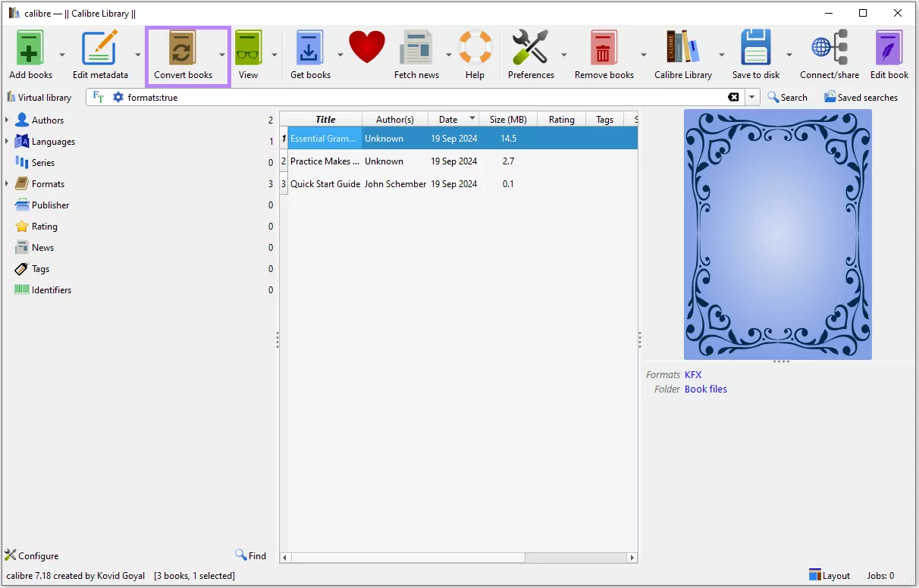
Task: Open search history dropdown arrow
Action: 752,98
